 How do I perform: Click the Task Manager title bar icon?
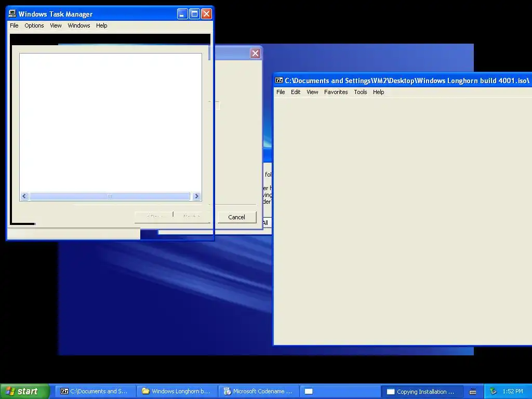[x=12, y=14]
